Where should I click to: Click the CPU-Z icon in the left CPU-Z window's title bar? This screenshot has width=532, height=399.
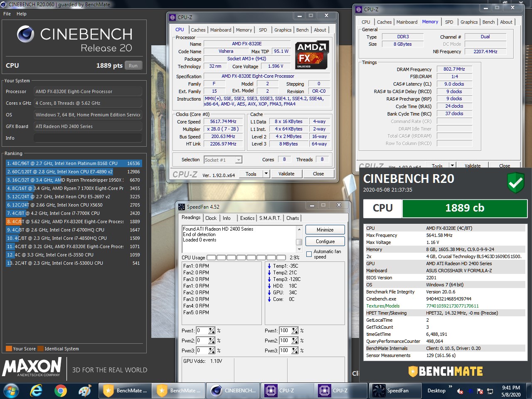tap(172, 17)
